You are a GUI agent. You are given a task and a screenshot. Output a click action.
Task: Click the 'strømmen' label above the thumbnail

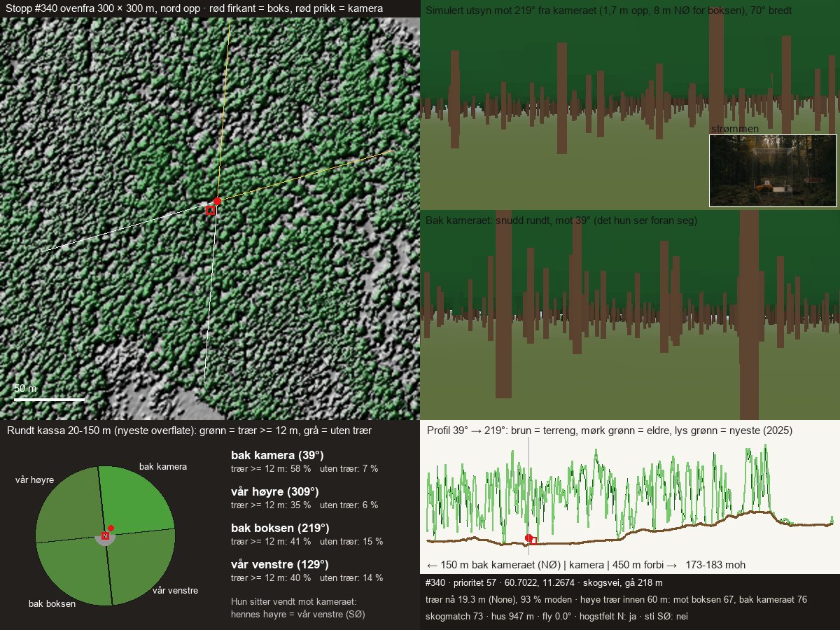pyautogui.click(x=734, y=129)
